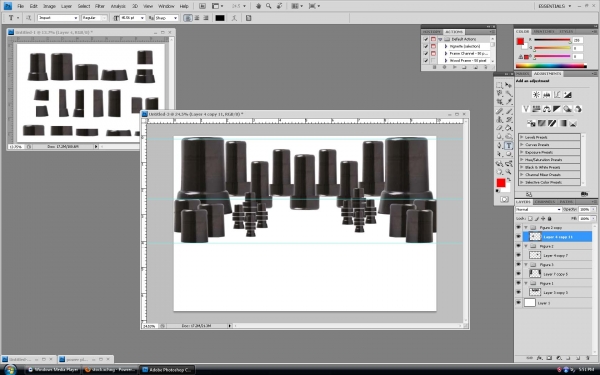Add a Curves adjustment layer
This screenshot has width=600, height=375.
coord(557,95)
